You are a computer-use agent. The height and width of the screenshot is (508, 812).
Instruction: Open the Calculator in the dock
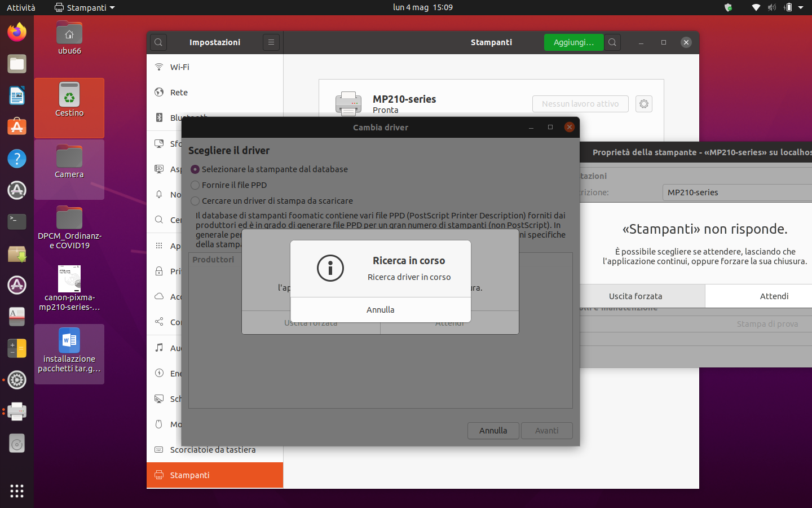coord(17,348)
